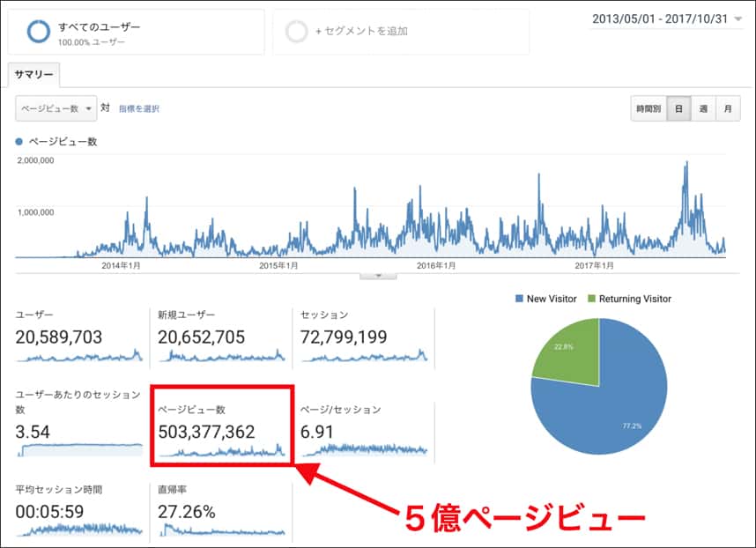Click the 1,000,000 y-axis label
The width and height of the screenshot is (756, 548).
pos(35,212)
